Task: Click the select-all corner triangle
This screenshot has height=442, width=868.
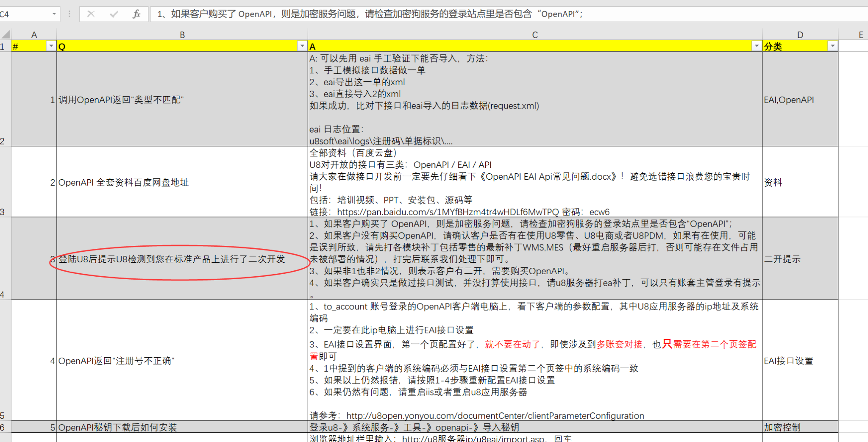Action: click(x=6, y=35)
